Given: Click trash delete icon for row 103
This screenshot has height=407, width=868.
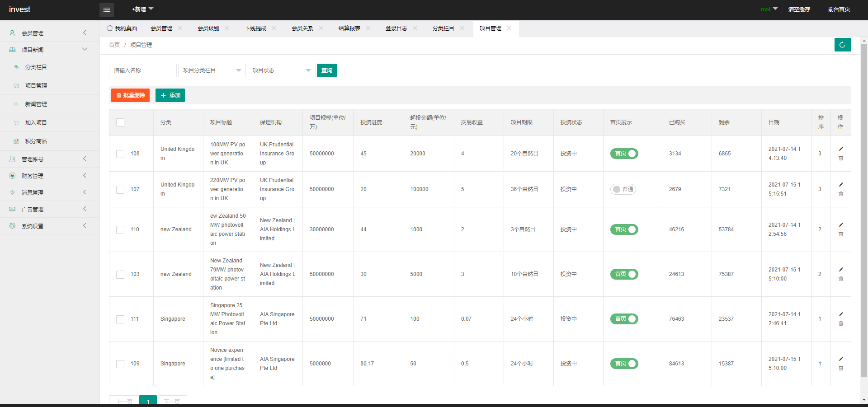Looking at the screenshot, I should (841, 279).
